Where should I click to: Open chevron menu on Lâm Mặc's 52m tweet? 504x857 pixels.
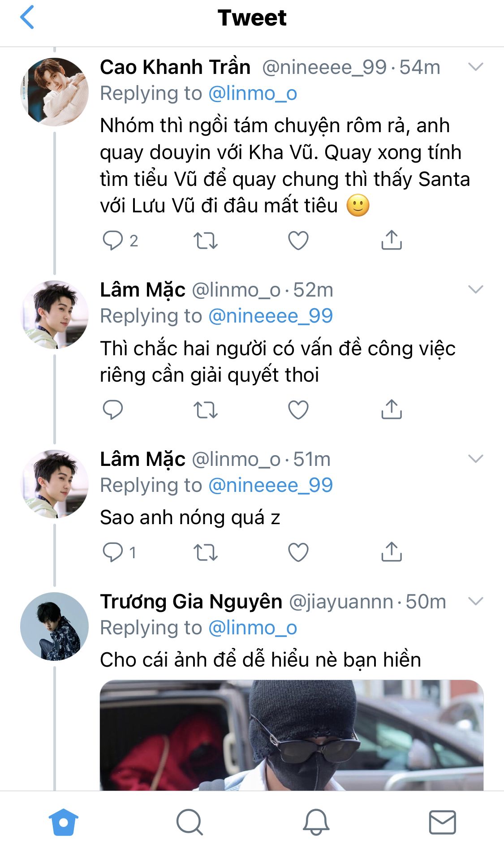[x=475, y=289]
